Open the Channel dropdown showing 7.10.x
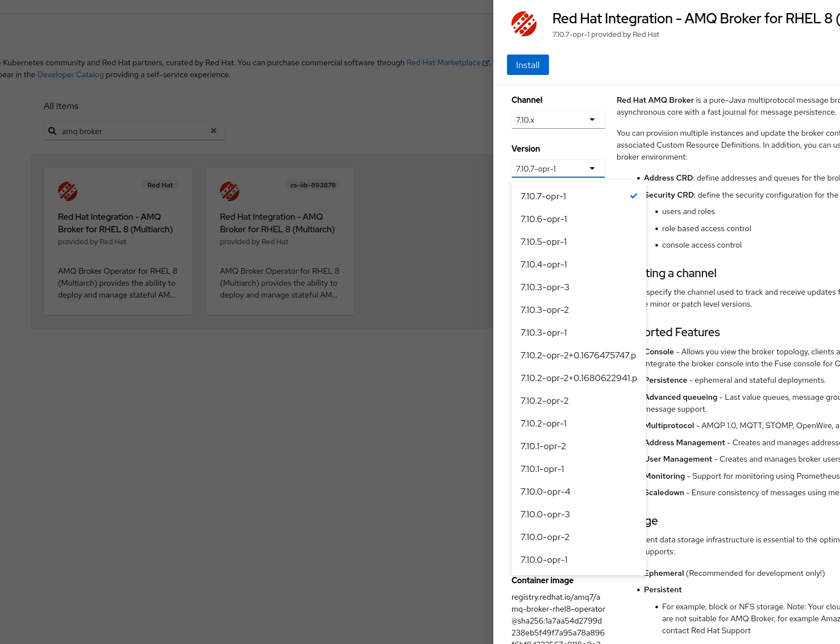Viewport: 840px width, 644px height. click(558, 120)
